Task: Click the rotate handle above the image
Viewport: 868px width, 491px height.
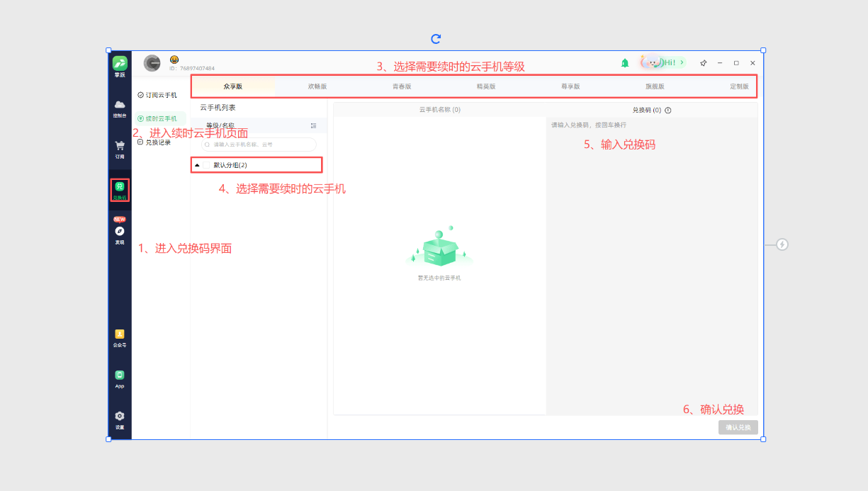Action: coord(436,39)
